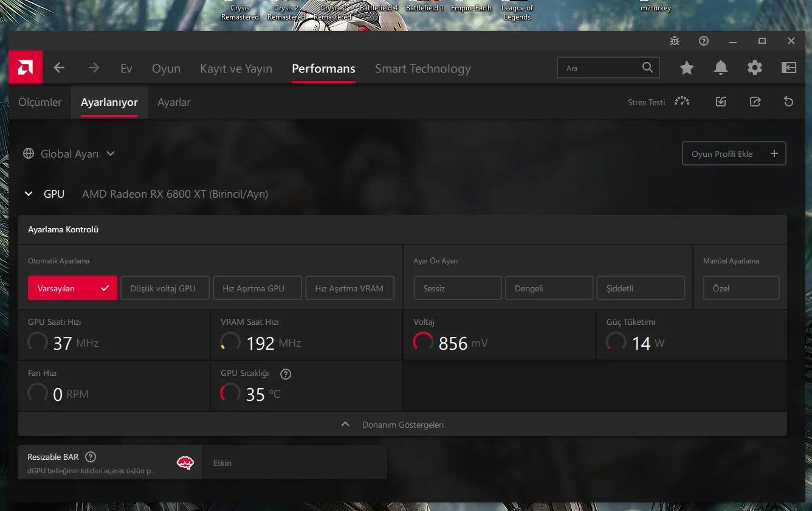The height and width of the screenshot is (511, 812).
Task: Click the load profile icon beside Stres Testi
Action: coord(721,102)
